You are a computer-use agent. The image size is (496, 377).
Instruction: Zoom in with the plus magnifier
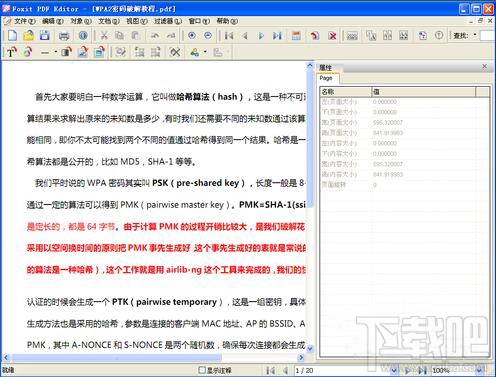(x=192, y=35)
